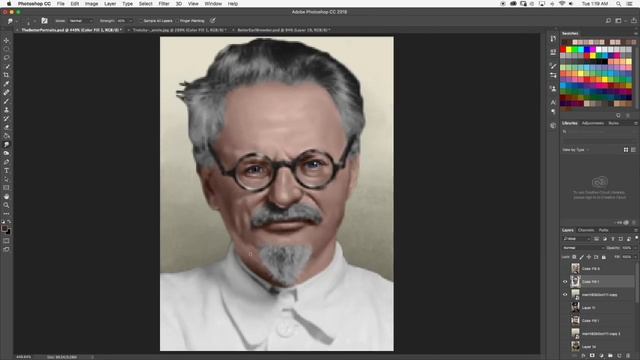This screenshot has height=360, width=640.
Task: Select the Eyedropper tool
Action: click(x=6, y=84)
